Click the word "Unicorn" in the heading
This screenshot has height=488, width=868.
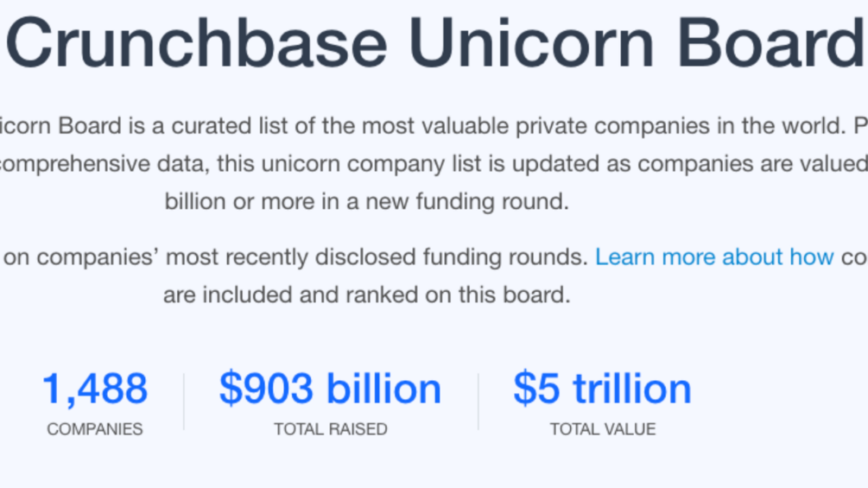pos(532,43)
